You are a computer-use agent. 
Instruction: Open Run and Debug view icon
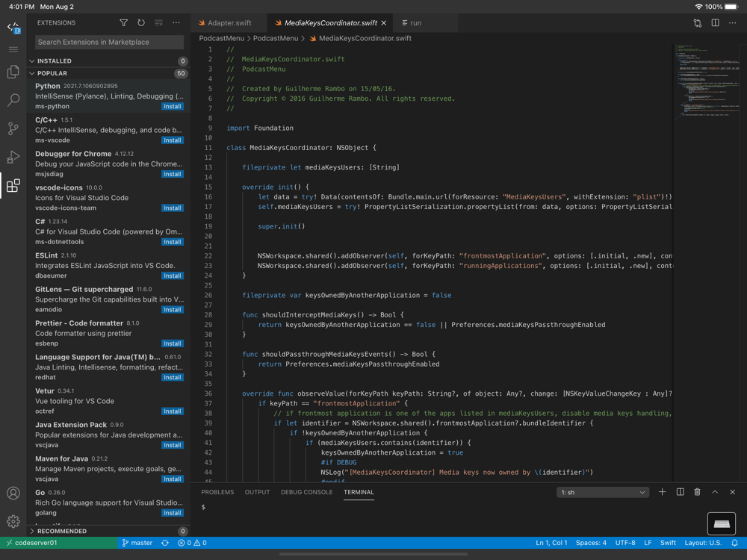click(x=13, y=157)
